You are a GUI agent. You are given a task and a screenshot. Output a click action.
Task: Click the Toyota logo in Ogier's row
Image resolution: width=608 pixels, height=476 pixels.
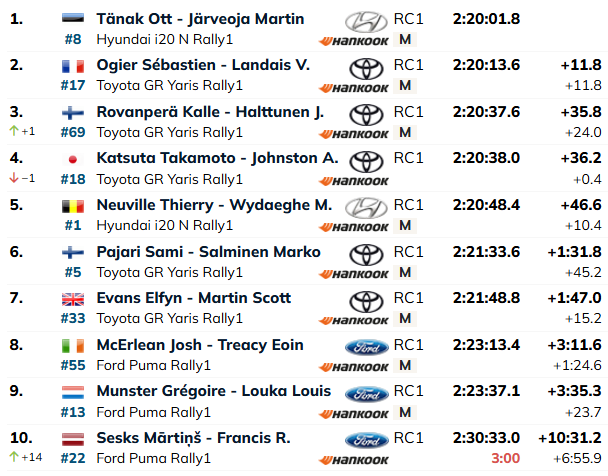point(366,68)
